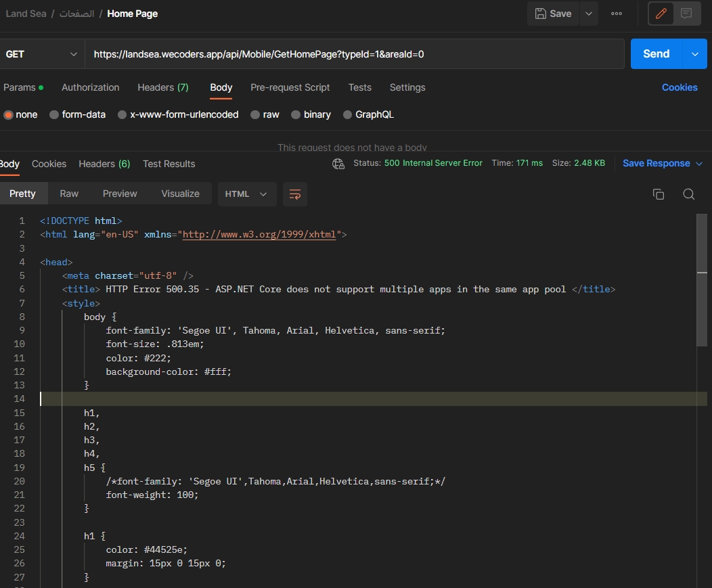This screenshot has width=712, height=588.
Task: Open the comments icon panel
Action: pyautogui.click(x=686, y=14)
